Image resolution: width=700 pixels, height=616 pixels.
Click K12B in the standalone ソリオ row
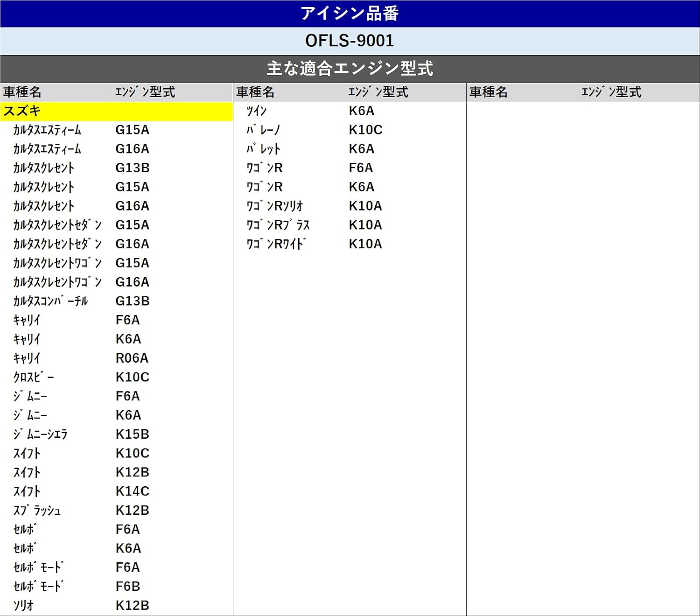tap(133, 606)
